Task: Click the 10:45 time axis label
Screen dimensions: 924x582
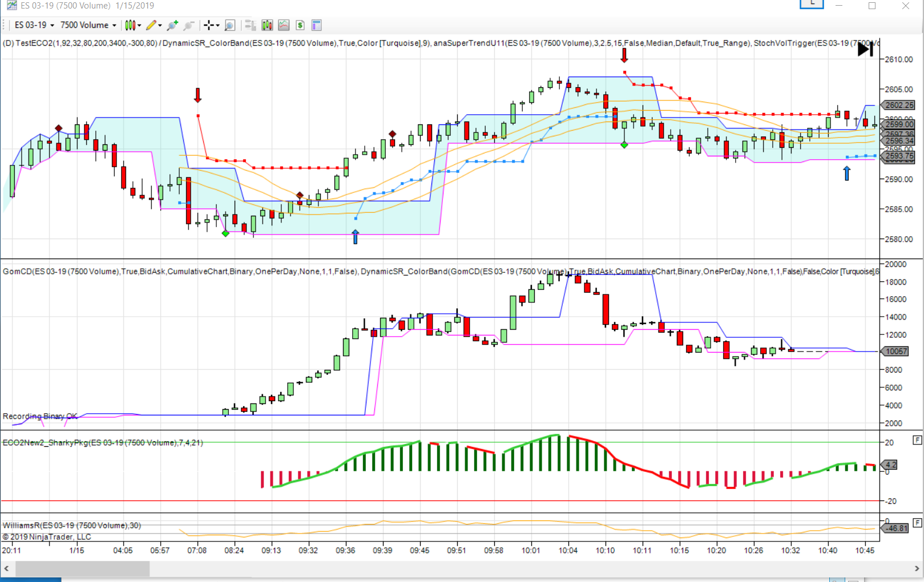Action: (865, 551)
